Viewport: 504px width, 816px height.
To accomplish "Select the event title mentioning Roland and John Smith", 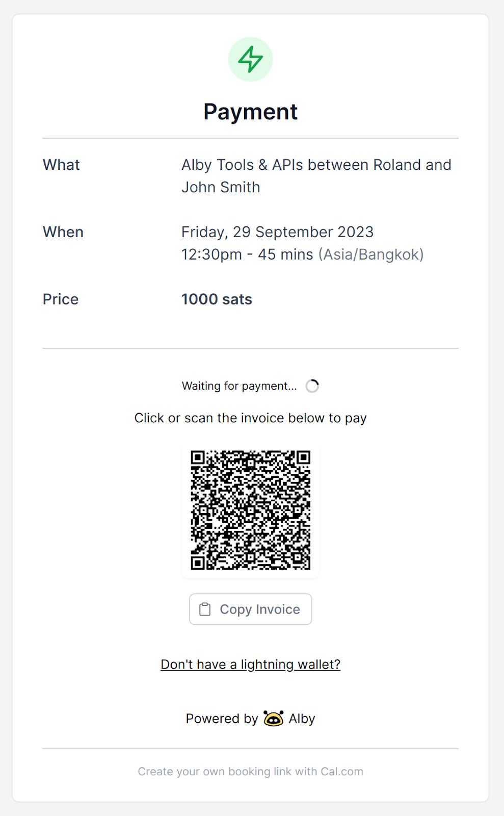I will pyautogui.click(x=316, y=175).
